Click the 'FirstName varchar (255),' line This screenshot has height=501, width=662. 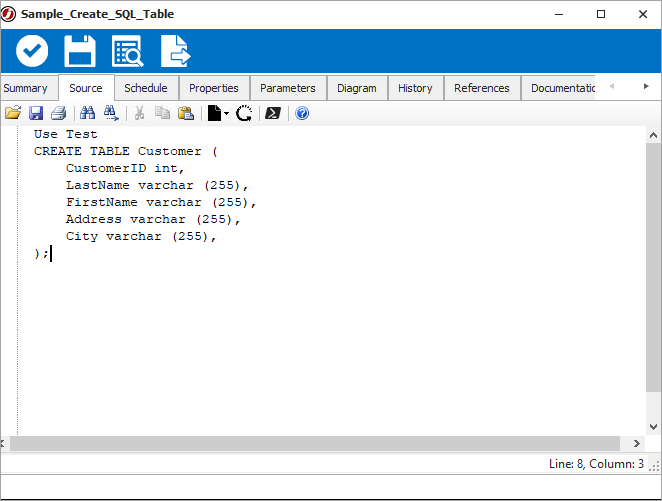point(161,202)
